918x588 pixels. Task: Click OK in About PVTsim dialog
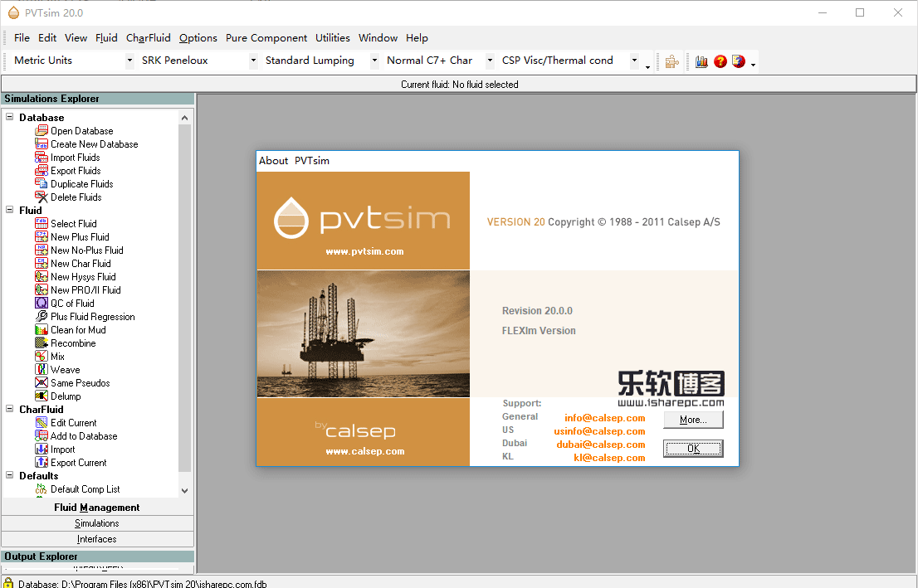click(693, 449)
